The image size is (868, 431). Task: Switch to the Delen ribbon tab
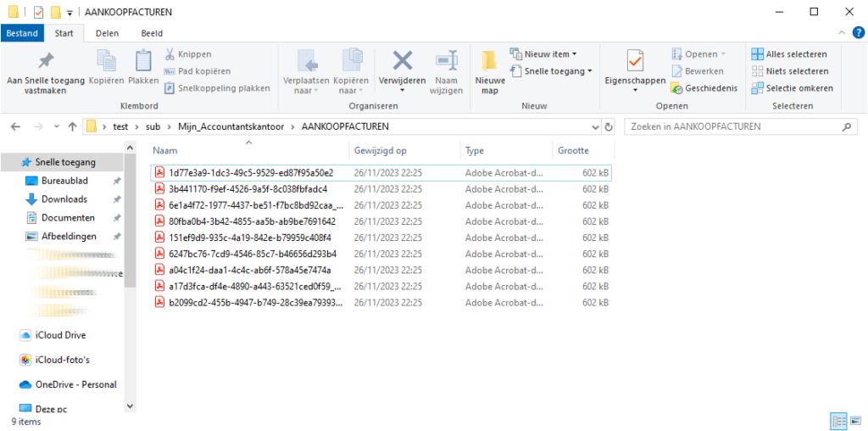(107, 33)
